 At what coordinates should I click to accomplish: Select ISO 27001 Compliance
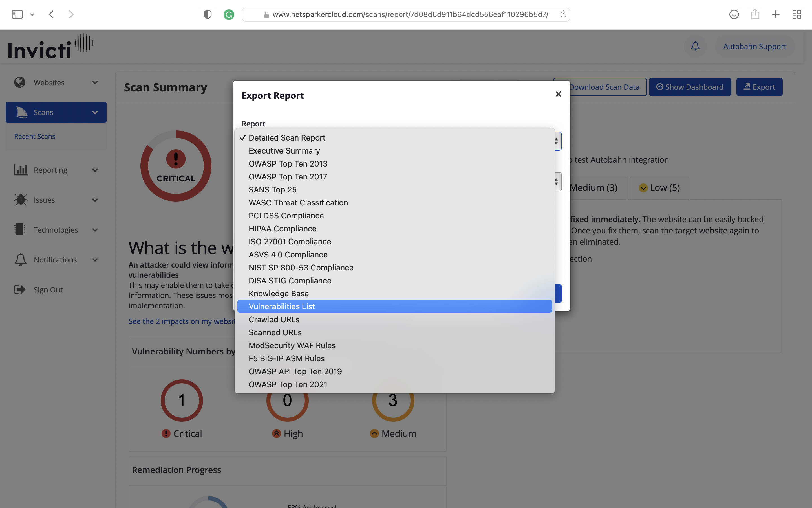point(395,242)
